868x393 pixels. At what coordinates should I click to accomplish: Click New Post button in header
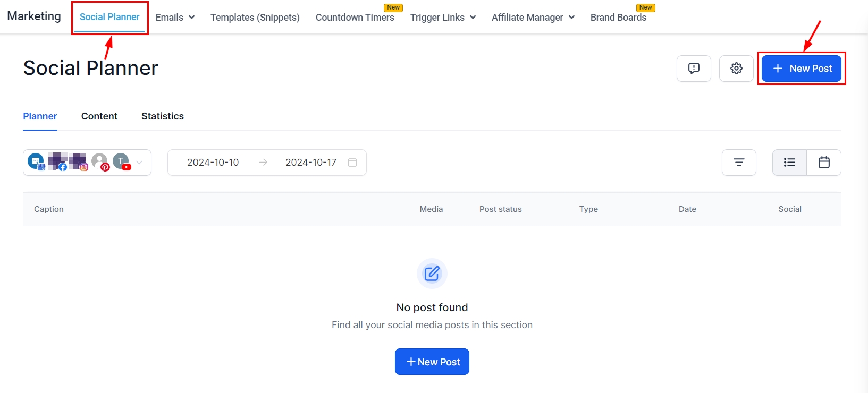click(x=802, y=69)
